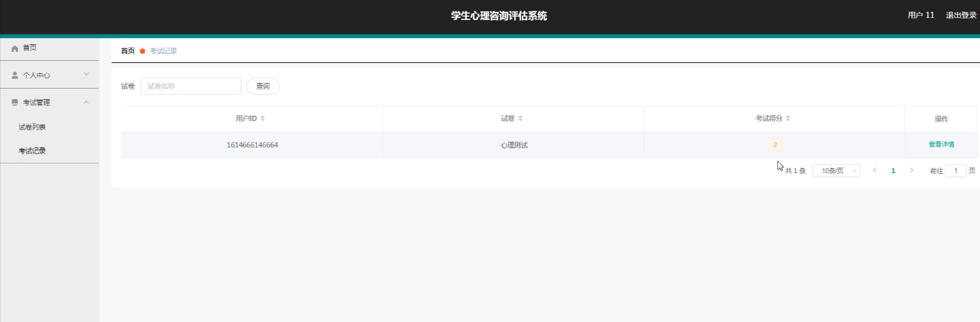
Task: Open 考试管理 sidebar menu
Action: [x=50, y=102]
